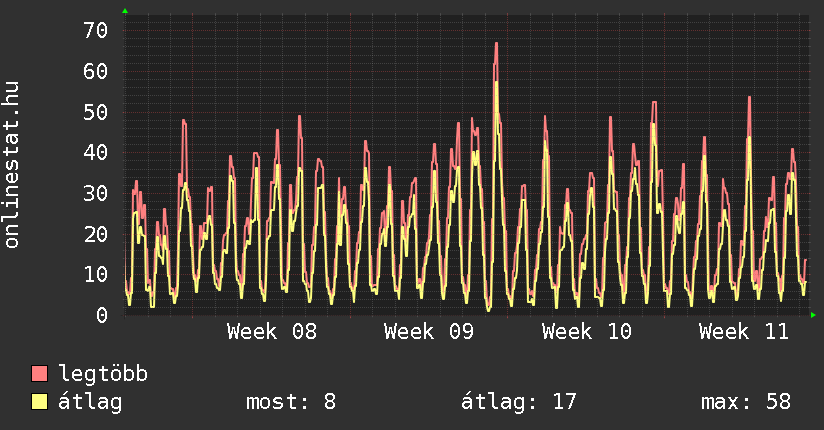Click the 10 y-axis label
This screenshot has width=824, height=430.
coord(95,274)
